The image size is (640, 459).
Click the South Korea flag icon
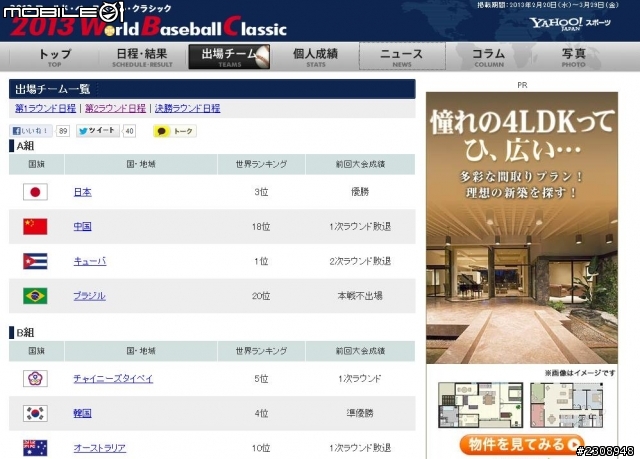tap(35, 413)
